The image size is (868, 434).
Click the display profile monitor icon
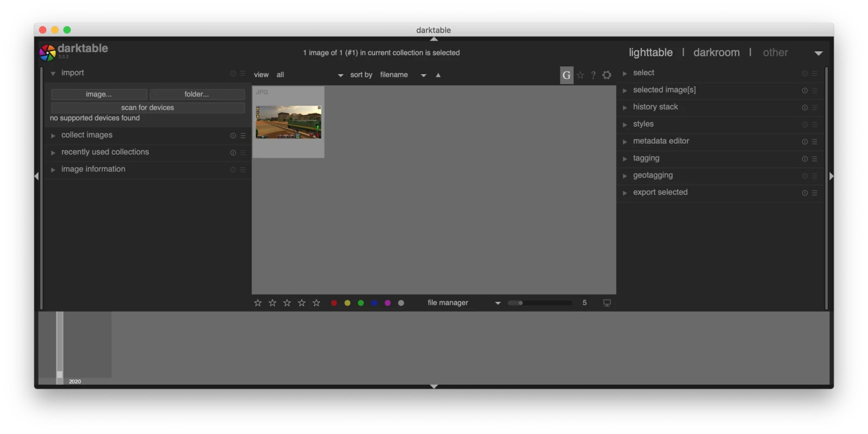(x=607, y=303)
